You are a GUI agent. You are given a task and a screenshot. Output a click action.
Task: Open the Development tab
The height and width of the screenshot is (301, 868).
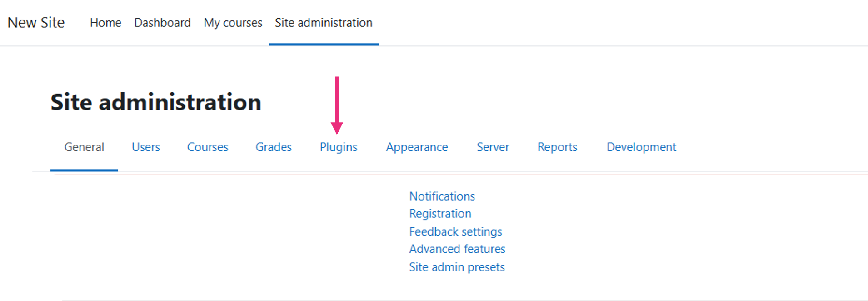coord(641,147)
